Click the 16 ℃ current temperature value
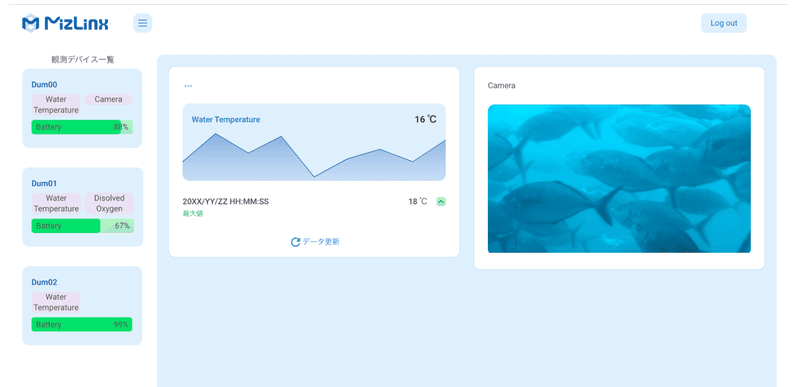Image resolution: width=800 pixels, height=387 pixels. pos(426,119)
